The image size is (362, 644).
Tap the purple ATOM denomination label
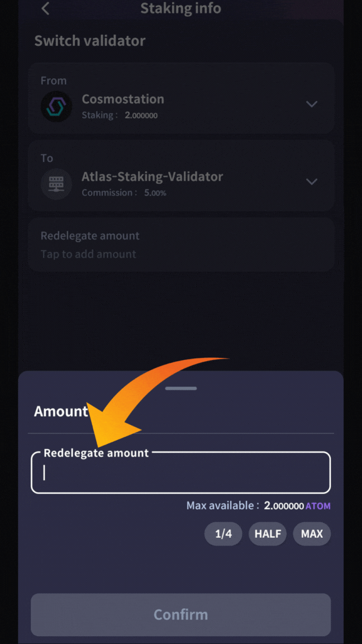[x=318, y=506]
